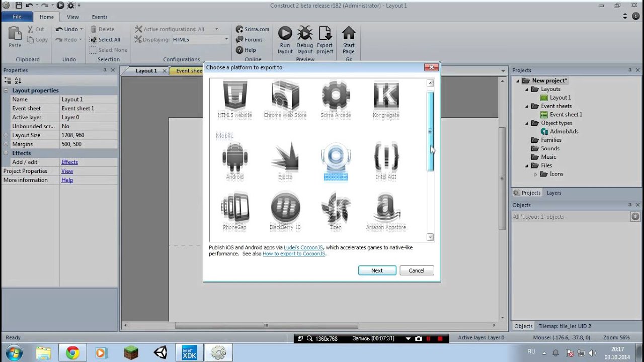The image size is (644, 362).
Task: Switch to the Home ribbon tab
Action: point(47,17)
